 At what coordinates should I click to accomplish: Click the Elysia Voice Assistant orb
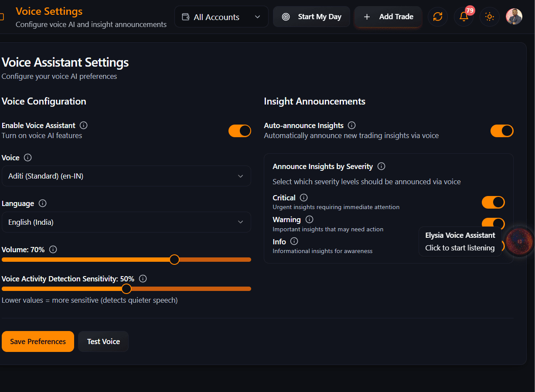[x=519, y=241]
